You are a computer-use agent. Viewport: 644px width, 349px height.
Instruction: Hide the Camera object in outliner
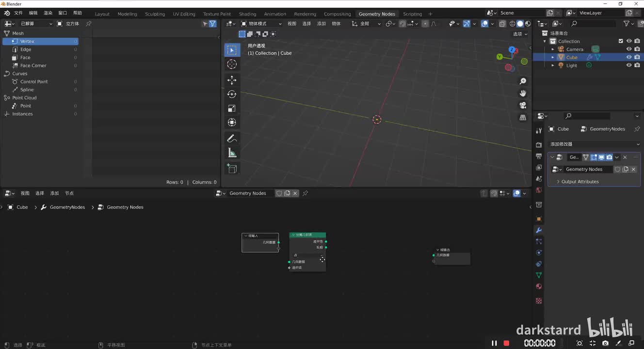coord(629,49)
